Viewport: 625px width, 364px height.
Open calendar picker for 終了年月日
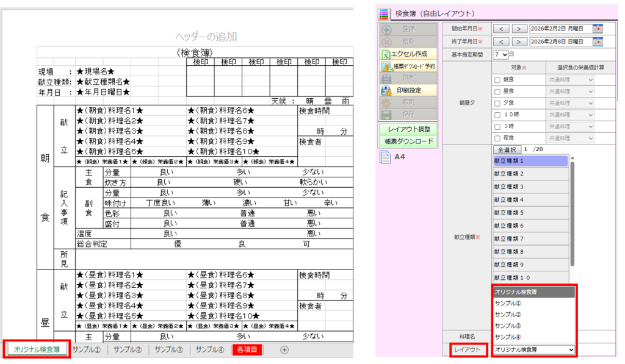(597, 41)
